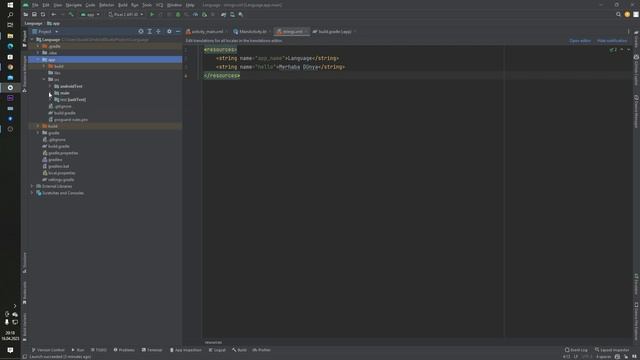
Task: Select proguard-rules.pro file
Action: (x=68, y=120)
